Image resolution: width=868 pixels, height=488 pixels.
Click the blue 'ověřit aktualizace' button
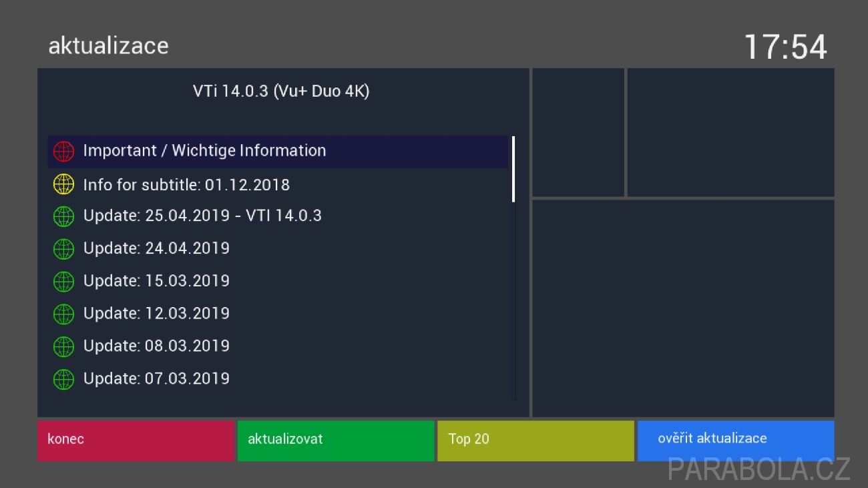pos(736,441)
